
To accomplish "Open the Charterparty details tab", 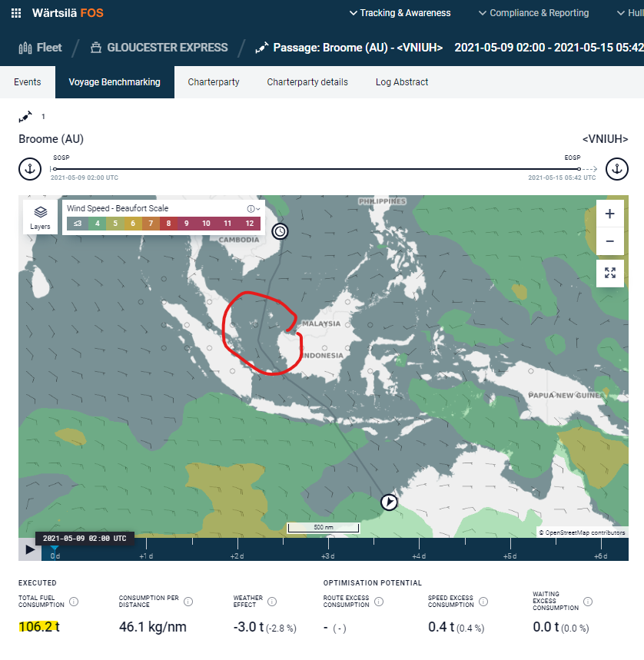I will (307, 82).
